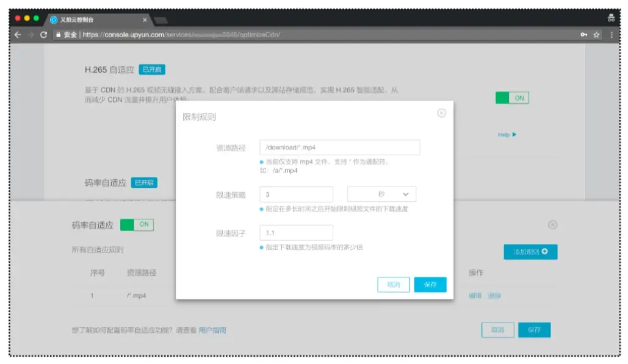Viewport: 628px width, 364px height.
Task: Click the bookmark star icon
Action: (597, 35)
